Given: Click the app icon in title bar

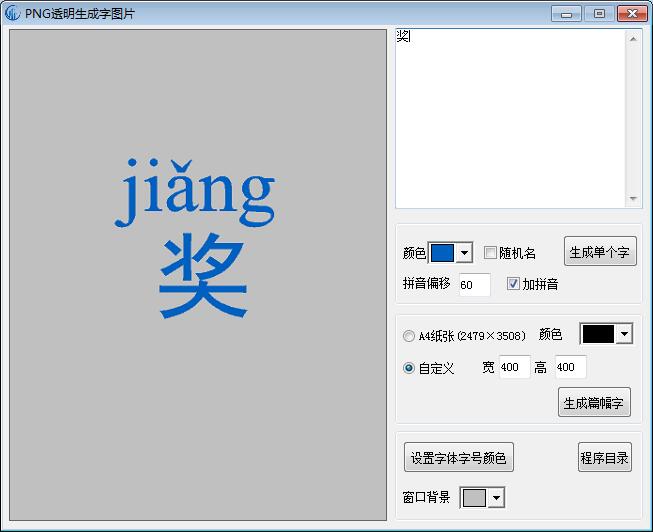Looking at the screenshot, I should pyautogui.click(x=12, y=13).
